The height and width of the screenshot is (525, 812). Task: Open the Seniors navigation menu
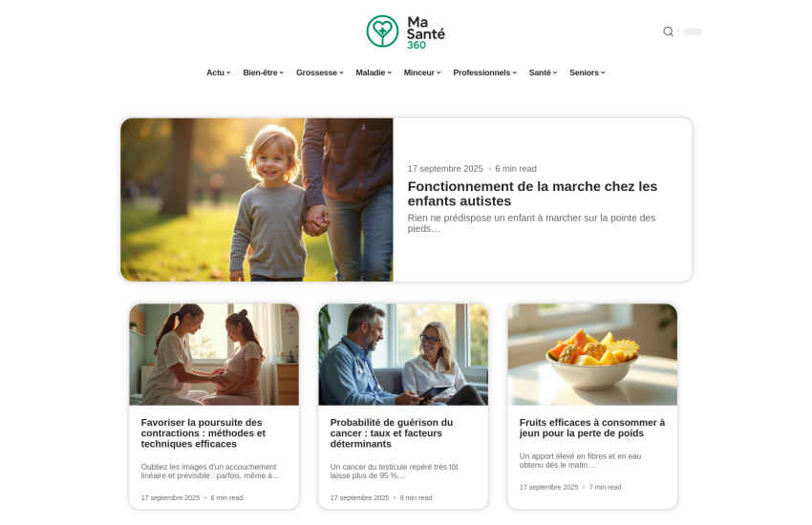click(588, 73)
